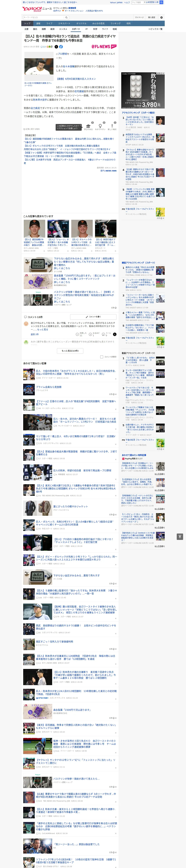The width and height of the screenshot is (186, 868).
Task: Open the 有料 tab
Action: click(128, 24)
